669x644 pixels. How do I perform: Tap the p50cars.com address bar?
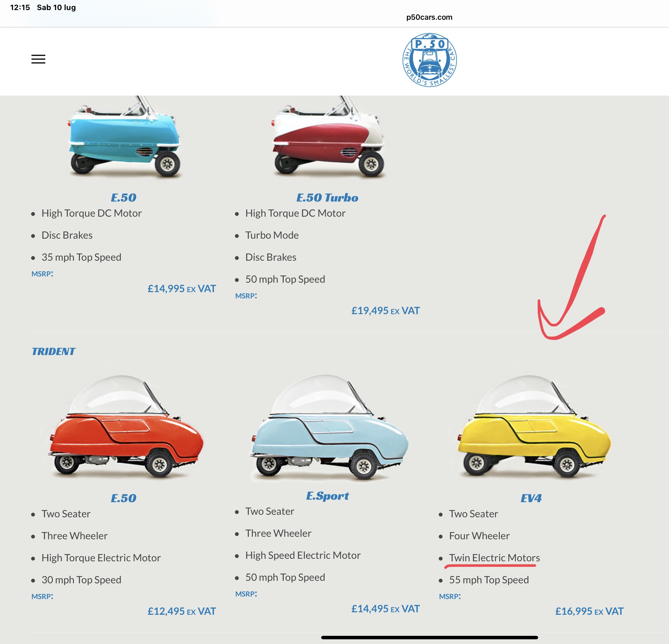(429, 17)
